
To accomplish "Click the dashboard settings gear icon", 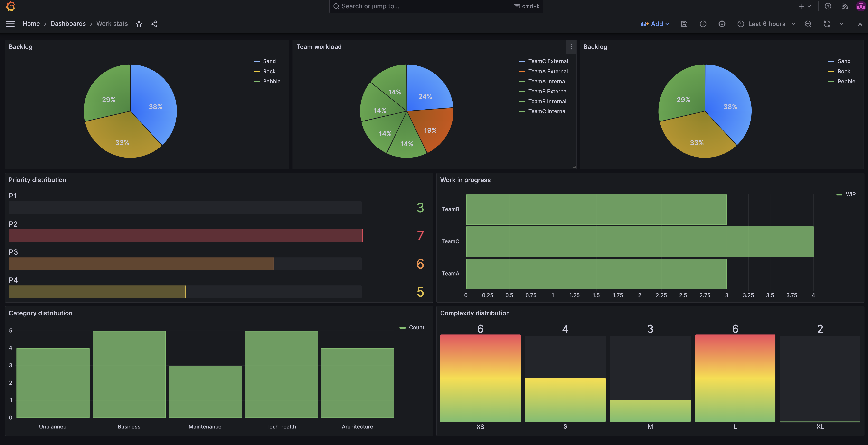I will 722,24.
